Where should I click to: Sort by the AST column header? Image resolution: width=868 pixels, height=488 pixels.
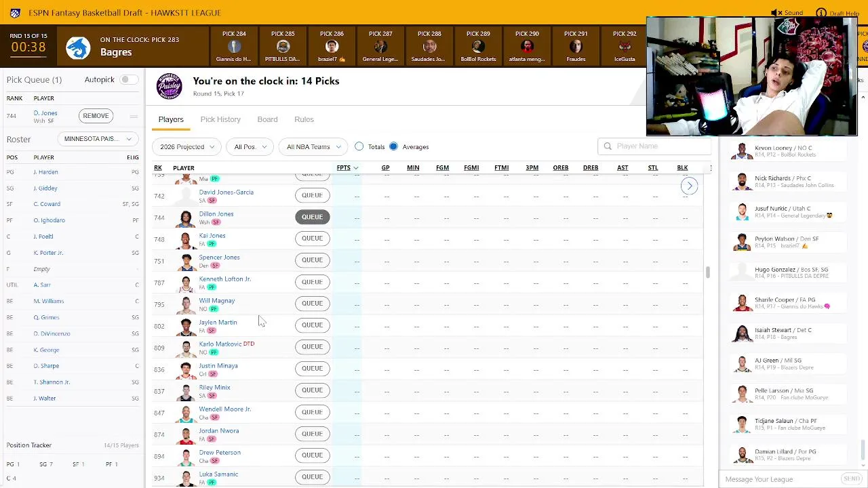pyautogui.click(x=623, y=168)
